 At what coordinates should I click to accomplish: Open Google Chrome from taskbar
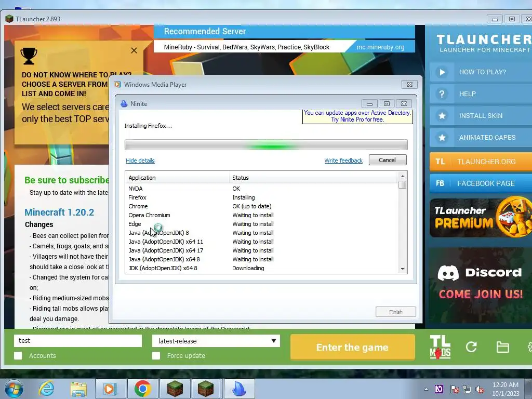(142, 389)
